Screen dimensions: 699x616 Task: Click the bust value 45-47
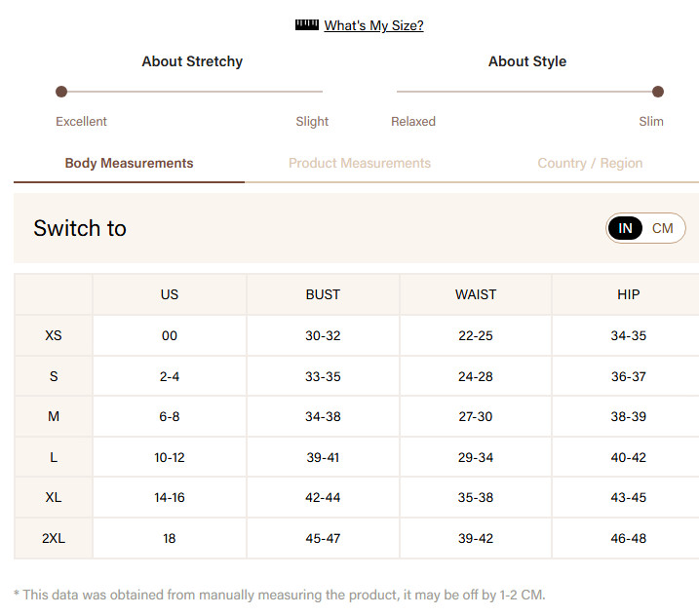coord(323,539)
